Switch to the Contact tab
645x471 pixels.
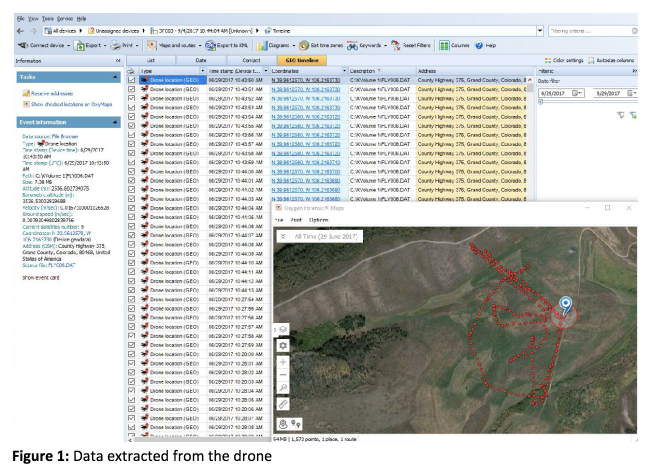click(x=251, y=60)
